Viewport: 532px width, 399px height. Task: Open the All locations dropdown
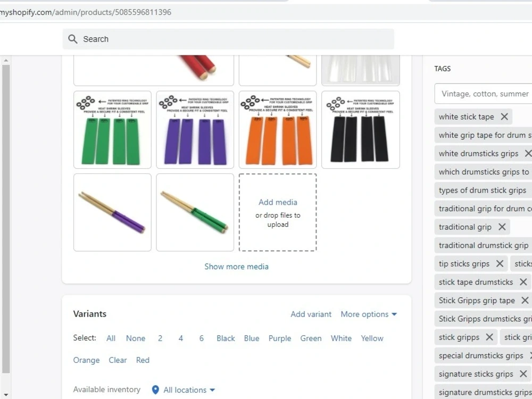(x=189, y=390)
